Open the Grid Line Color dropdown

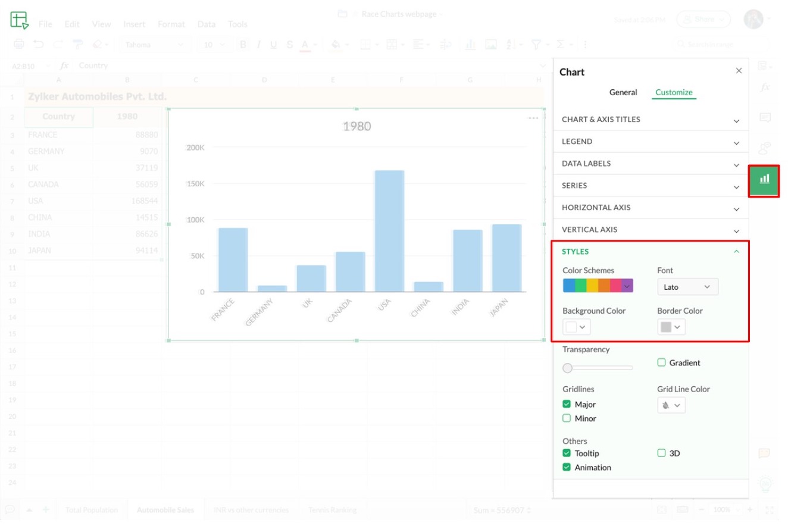pos(671,405)
